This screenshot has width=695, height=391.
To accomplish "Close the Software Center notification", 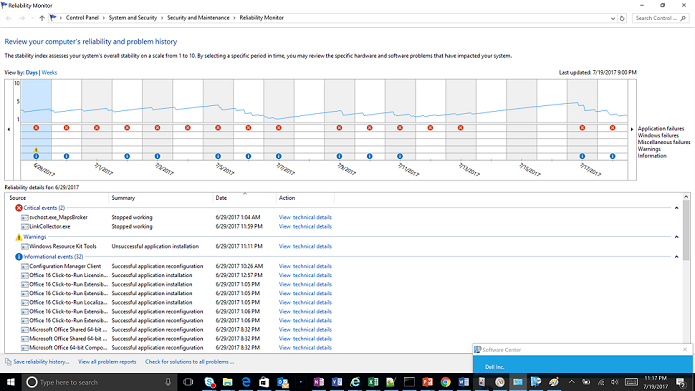I will (x=685, y=349).
